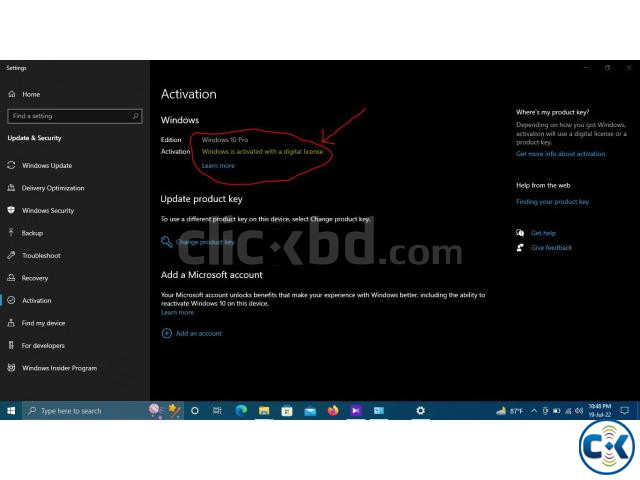Click the volume speaker icon in the tray
The width and height of the screenshot is (640, 480).
tap(579, 411)
